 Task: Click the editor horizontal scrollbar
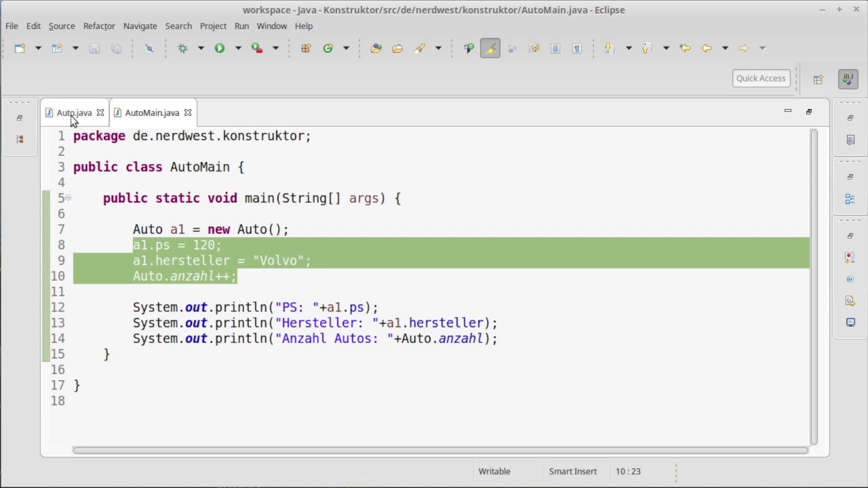click(x=440, y=450)
